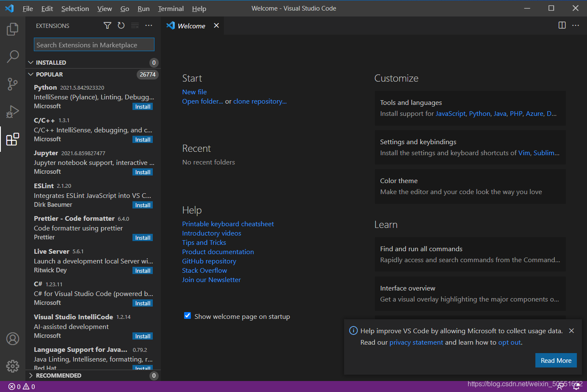
Task: Expand the RECOMMENDED section
Action: pos(93,376)
